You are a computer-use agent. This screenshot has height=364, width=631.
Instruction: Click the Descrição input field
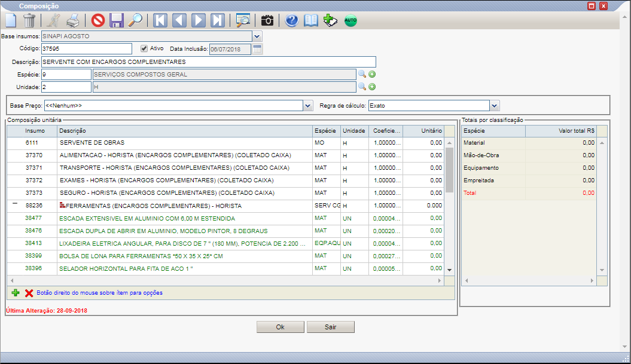pos(209,62)
